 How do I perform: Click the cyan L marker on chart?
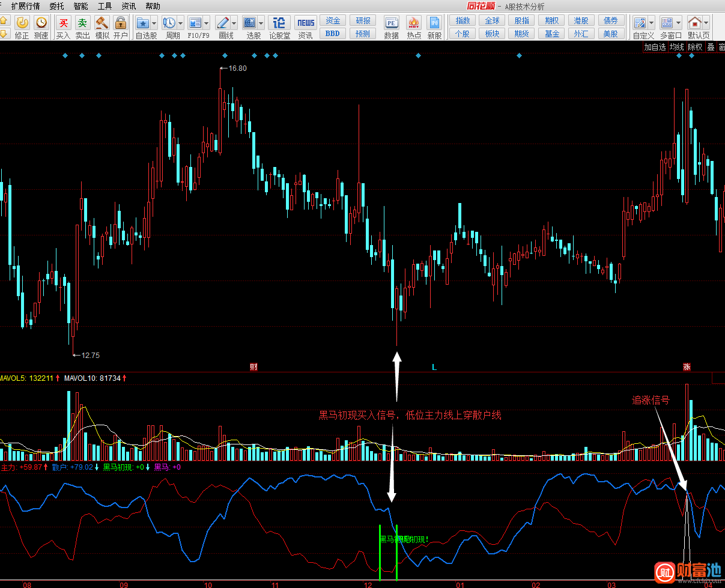coord(434,366)
